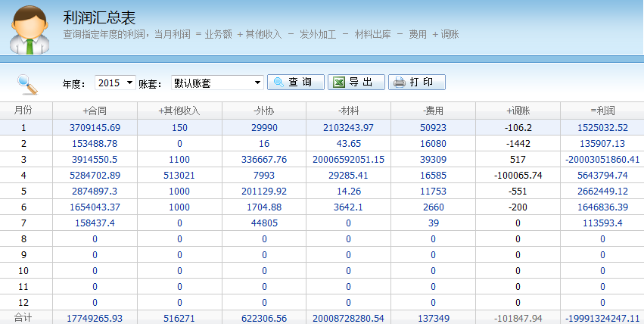Select the month 2 row number cell
The height and width of the screenshot is (324, 644).
click(x=23, y=143)
